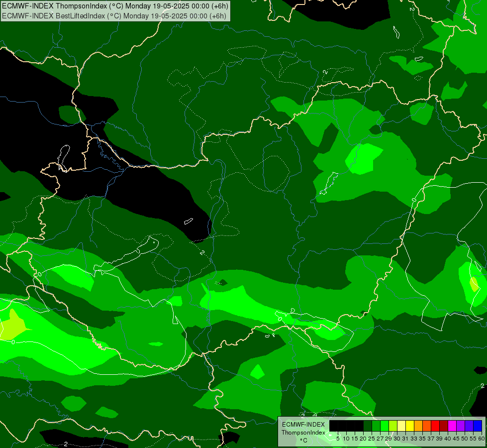Select the pale yellow 30-31 legend swatch

pos(401,426)
